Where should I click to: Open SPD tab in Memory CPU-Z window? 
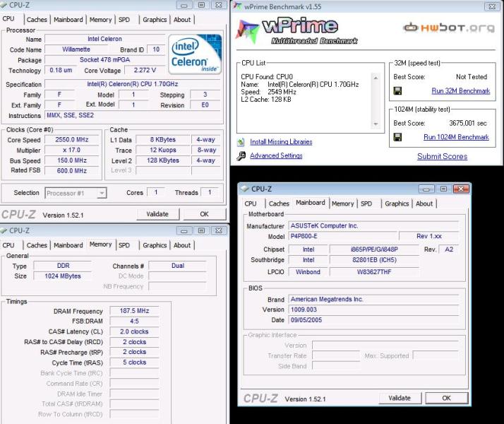tap(124, 245)
